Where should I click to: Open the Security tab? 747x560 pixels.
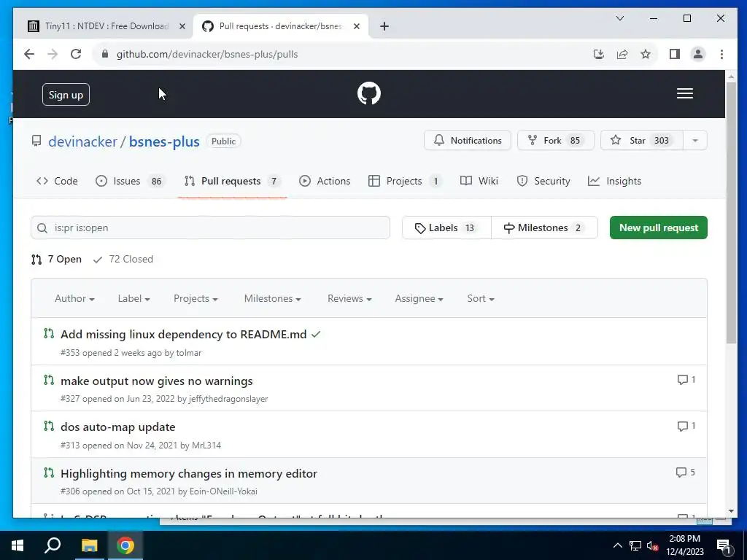coord(543,182)
